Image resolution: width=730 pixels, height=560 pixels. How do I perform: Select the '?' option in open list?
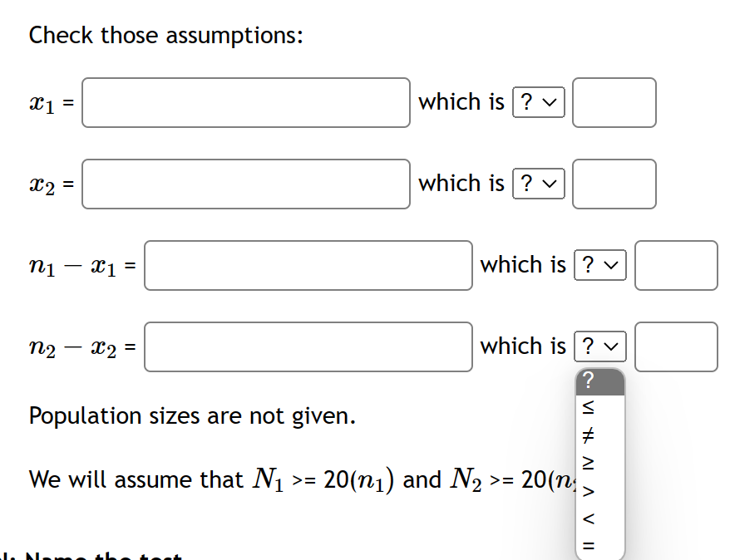600,381
